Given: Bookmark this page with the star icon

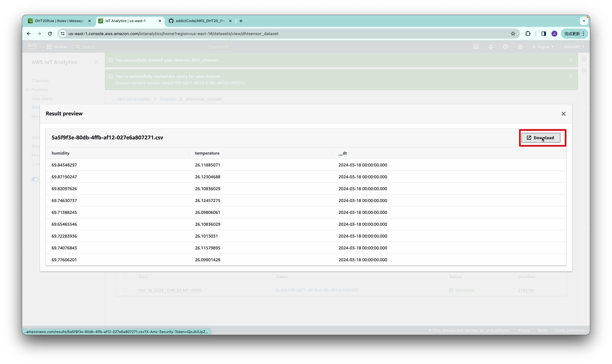Looking at the screenshot, I should [x=513, y=34].
